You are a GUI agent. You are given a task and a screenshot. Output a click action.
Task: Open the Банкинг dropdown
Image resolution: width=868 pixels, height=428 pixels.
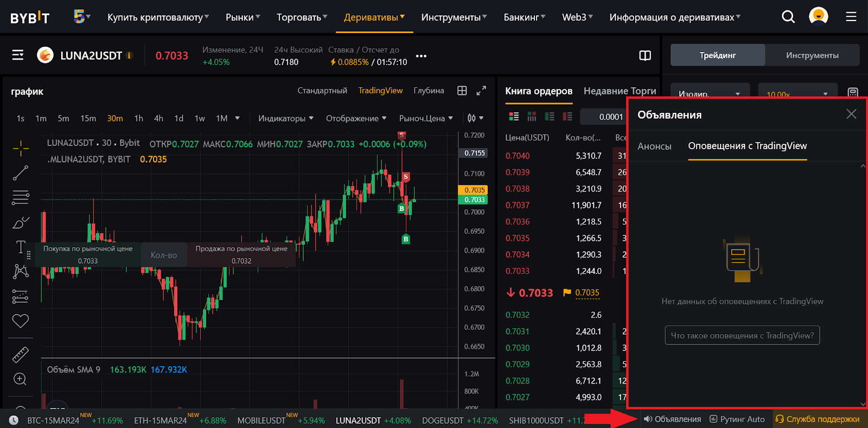click(525, 17)
